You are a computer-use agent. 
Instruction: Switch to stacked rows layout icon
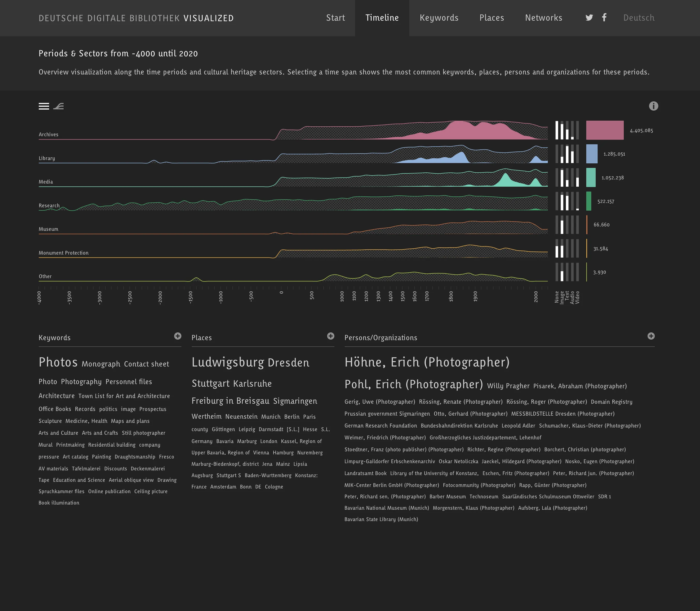point(44,106)
